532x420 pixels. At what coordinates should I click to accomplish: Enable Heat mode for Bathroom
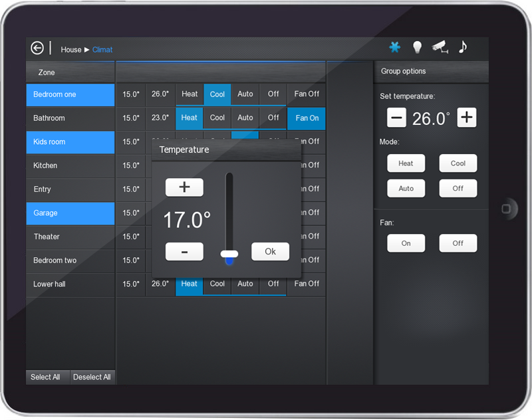[189, 118]
